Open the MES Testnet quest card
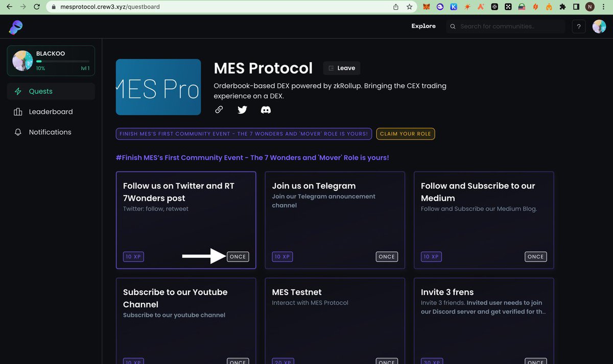The image size is (613, 364). pyautogui.click(x=335, y=321)
